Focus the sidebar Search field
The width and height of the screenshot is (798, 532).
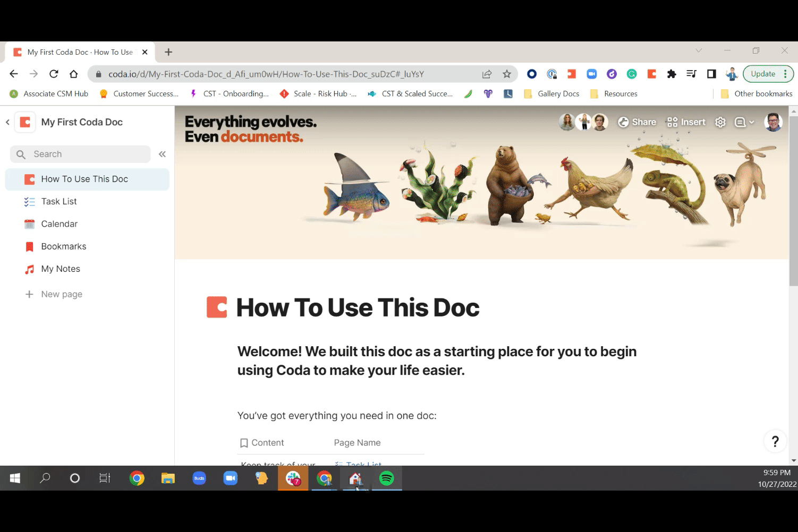tap(80, 154)
